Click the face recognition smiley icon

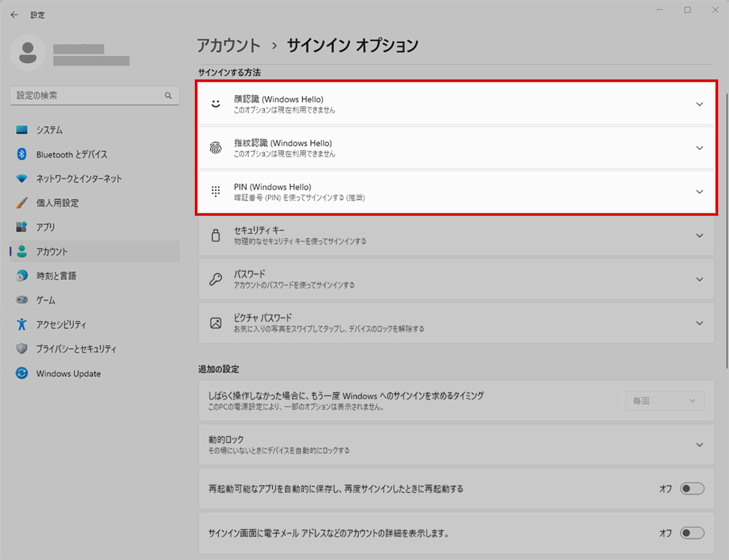point(216,104)
